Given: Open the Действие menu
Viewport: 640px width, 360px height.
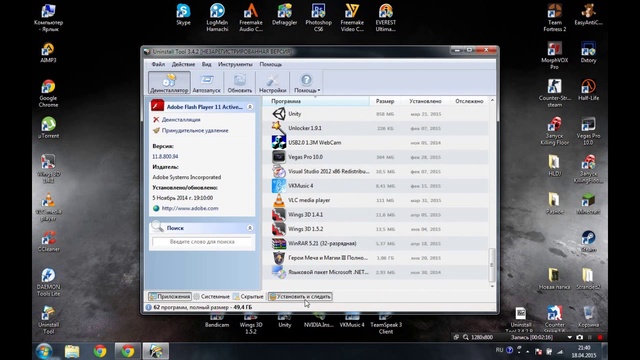Looking at the screenshot, I should [x=183, y=64].
